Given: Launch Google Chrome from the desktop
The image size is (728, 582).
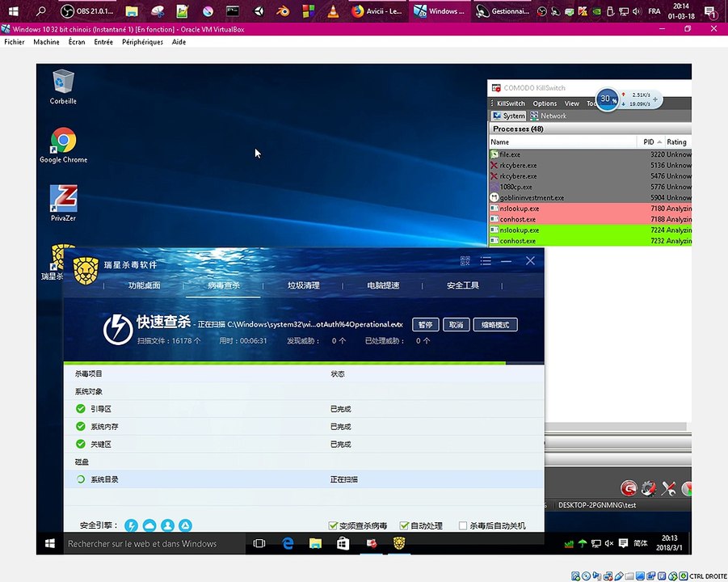Looking at the screenshot, I should tap(63, 145).
